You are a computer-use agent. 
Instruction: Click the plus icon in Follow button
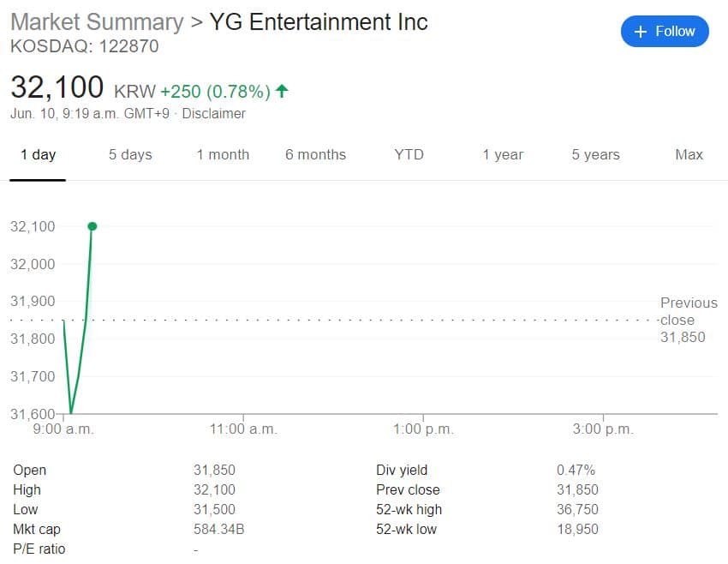(x=640, y=32)
